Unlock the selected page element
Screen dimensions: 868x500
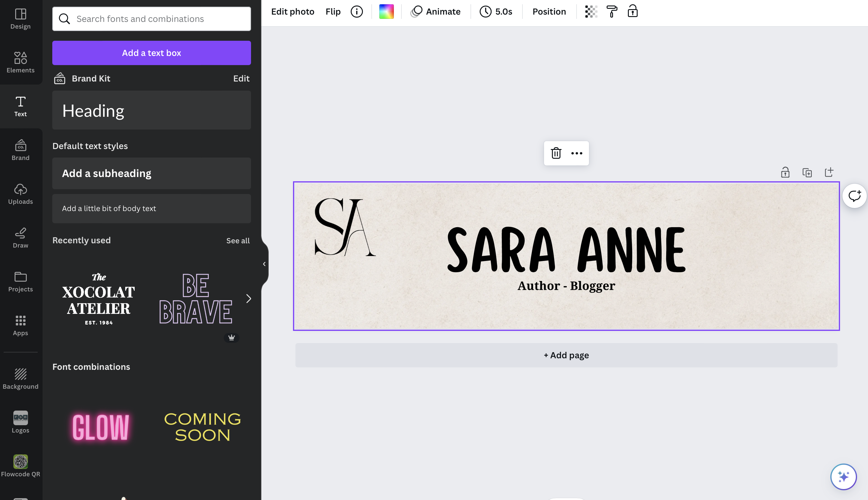pos(785,172)
